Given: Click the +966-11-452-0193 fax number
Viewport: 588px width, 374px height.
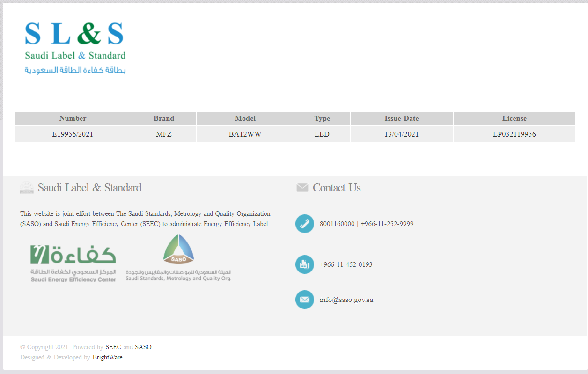Looking at the screenshot, I should pos(346,264).
